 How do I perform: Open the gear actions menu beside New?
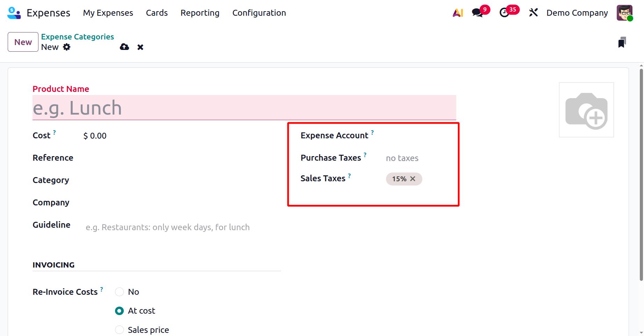tap(67, 47)
